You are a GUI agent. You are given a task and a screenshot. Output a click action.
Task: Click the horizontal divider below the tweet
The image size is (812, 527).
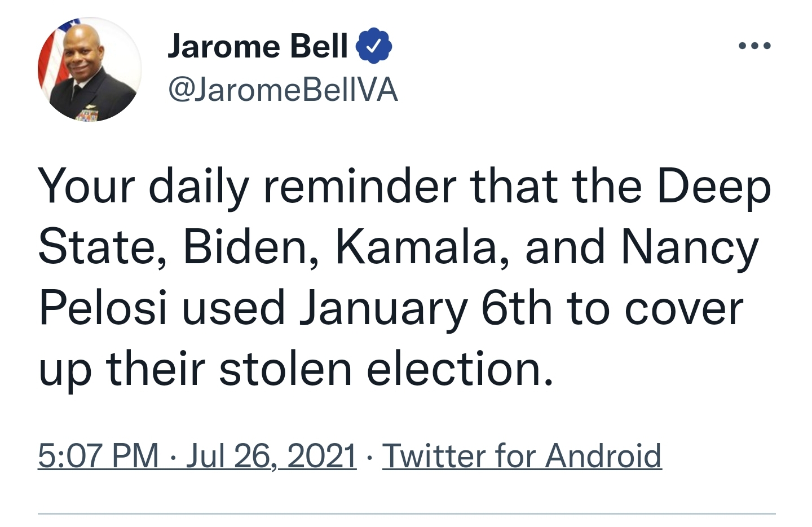click(x=407, y=513)
